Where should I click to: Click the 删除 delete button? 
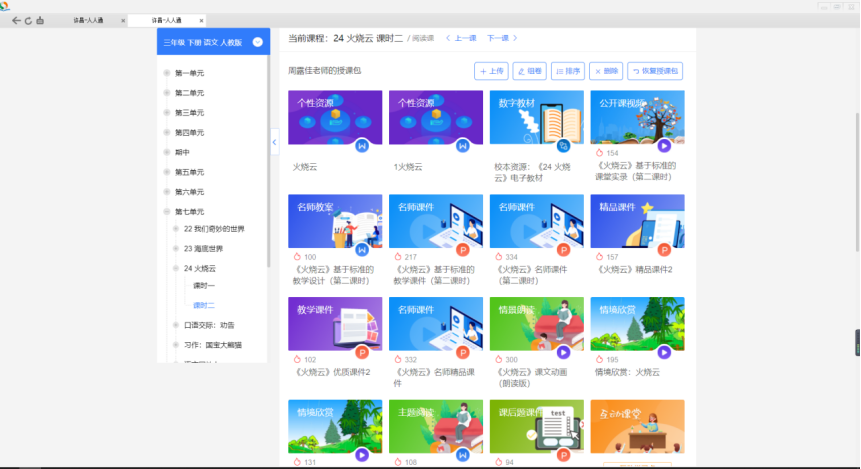pyautogui.click(x=605, y=71)
